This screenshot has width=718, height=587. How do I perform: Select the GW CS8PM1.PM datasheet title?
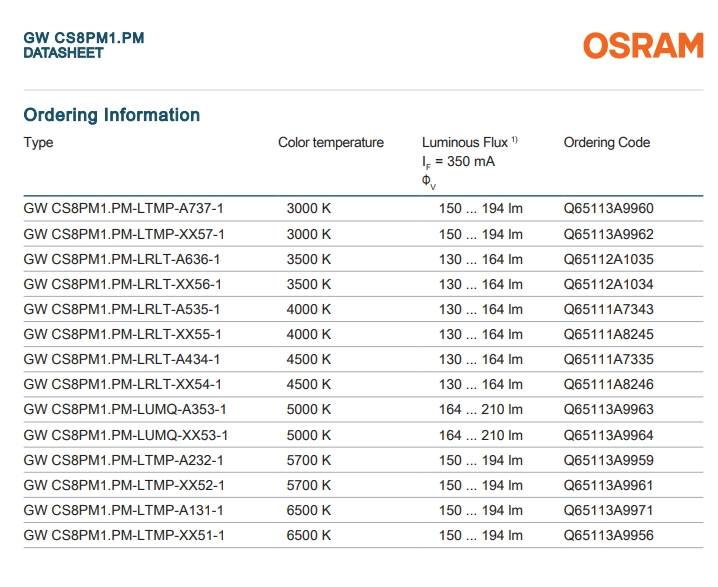coord(84,45)
